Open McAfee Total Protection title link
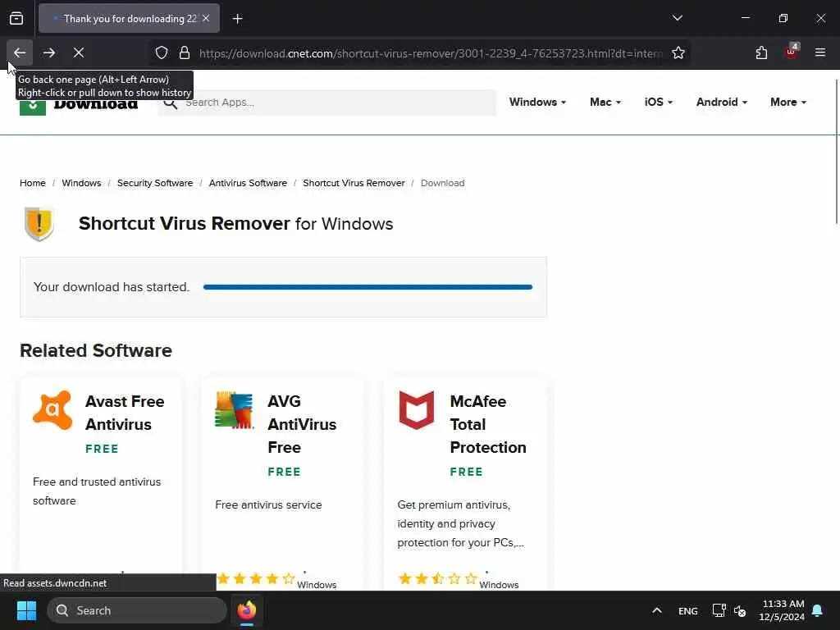840x630 pixels. [x=488, y=424]
